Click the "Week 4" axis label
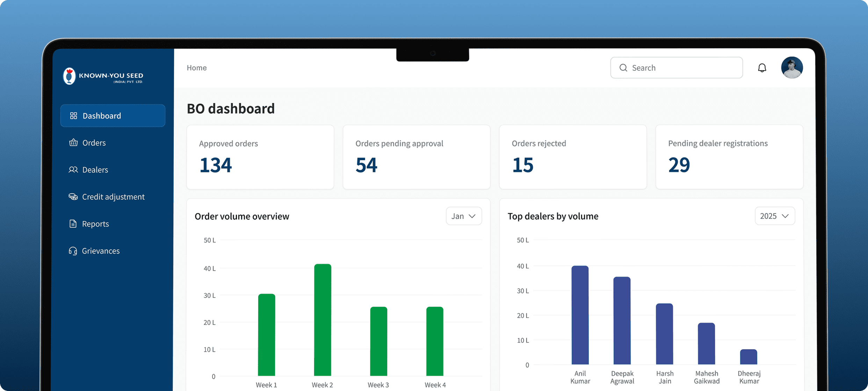 coord(435,385)
